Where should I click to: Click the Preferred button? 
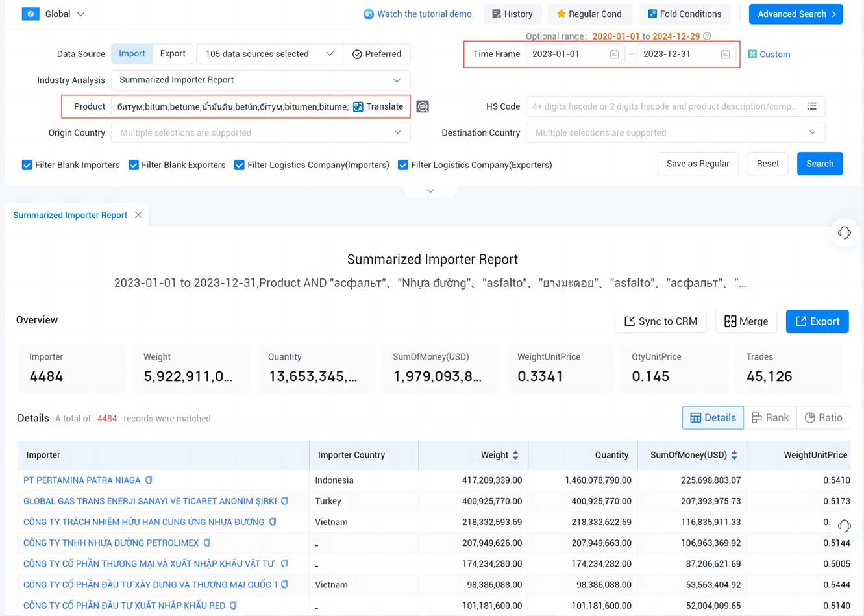[x=377, y=54]
